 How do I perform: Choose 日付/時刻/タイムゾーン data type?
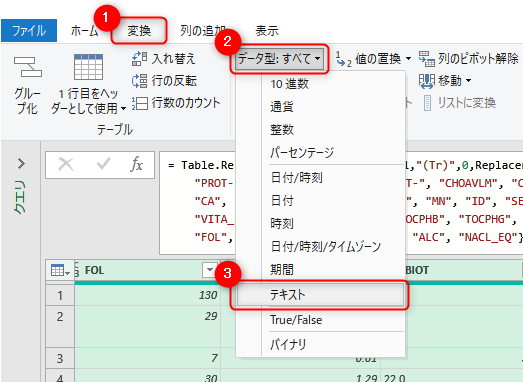(x=320, y=247)
